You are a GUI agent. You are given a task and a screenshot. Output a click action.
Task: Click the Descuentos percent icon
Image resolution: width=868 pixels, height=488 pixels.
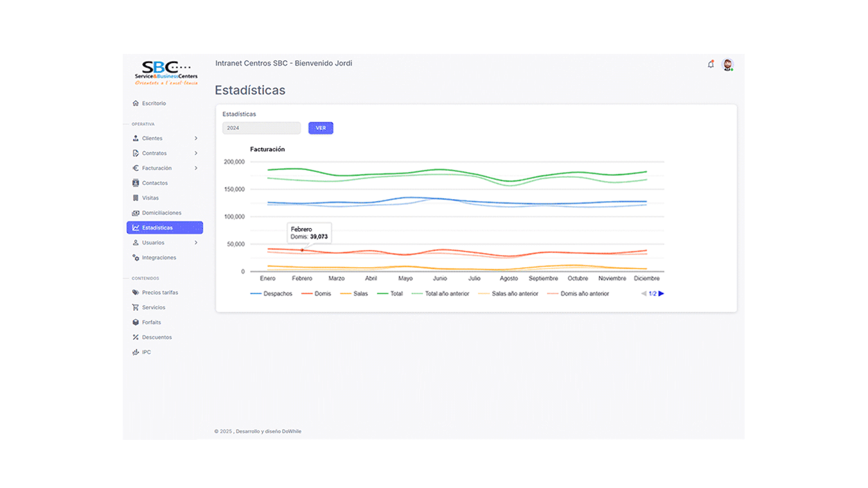click(136, 337)
